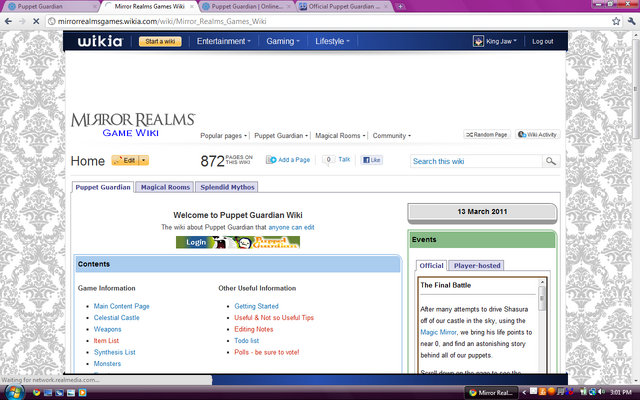
Task: Open Synthesis List link
Action: tap(115, 352)
